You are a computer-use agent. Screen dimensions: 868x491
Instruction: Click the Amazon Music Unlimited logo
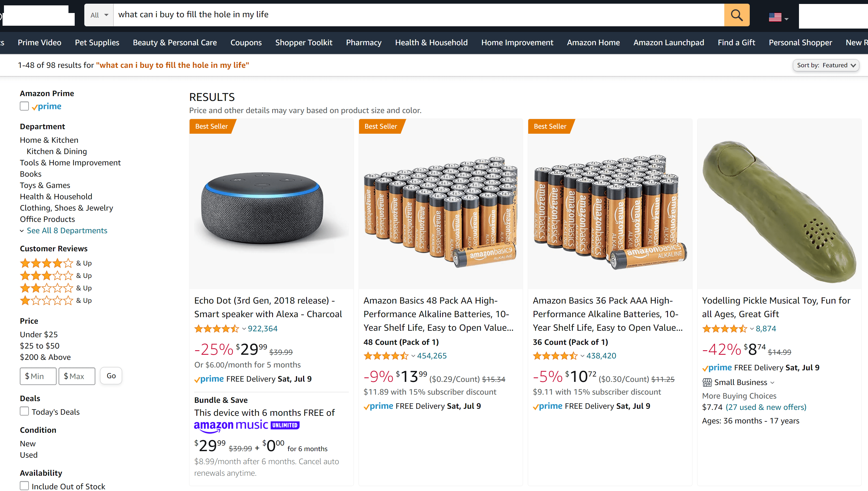246,425
